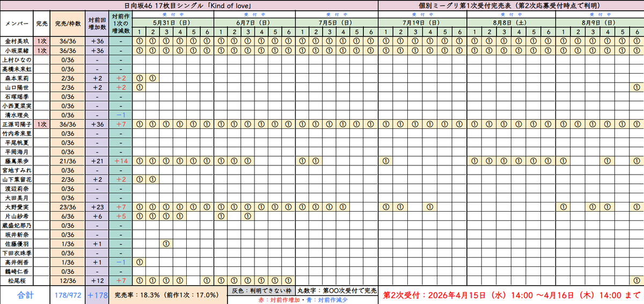Click the blue −1 for 清水理央
644x304 pixels.
(120, 114)
